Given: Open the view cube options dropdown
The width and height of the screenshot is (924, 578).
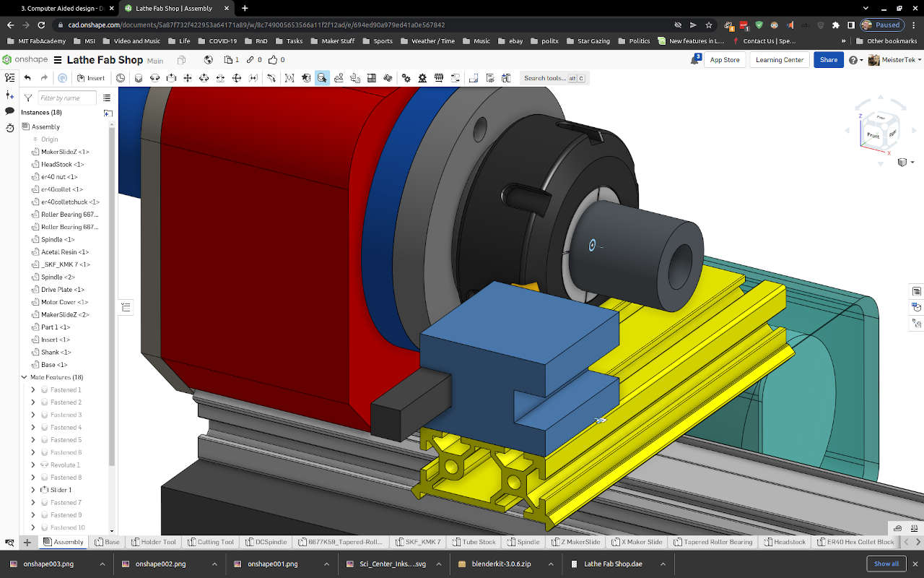Looking at the screenshot, I should [x=905, y=163].
